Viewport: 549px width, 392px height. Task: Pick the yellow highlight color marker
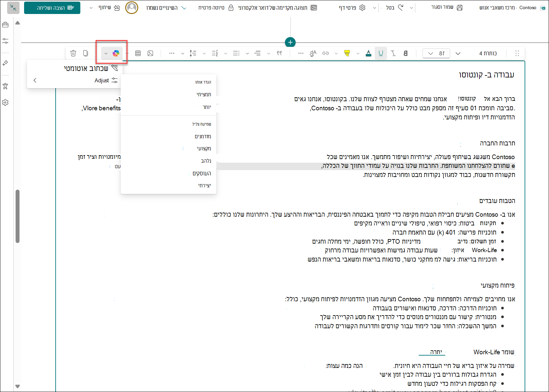pos(347,53)
